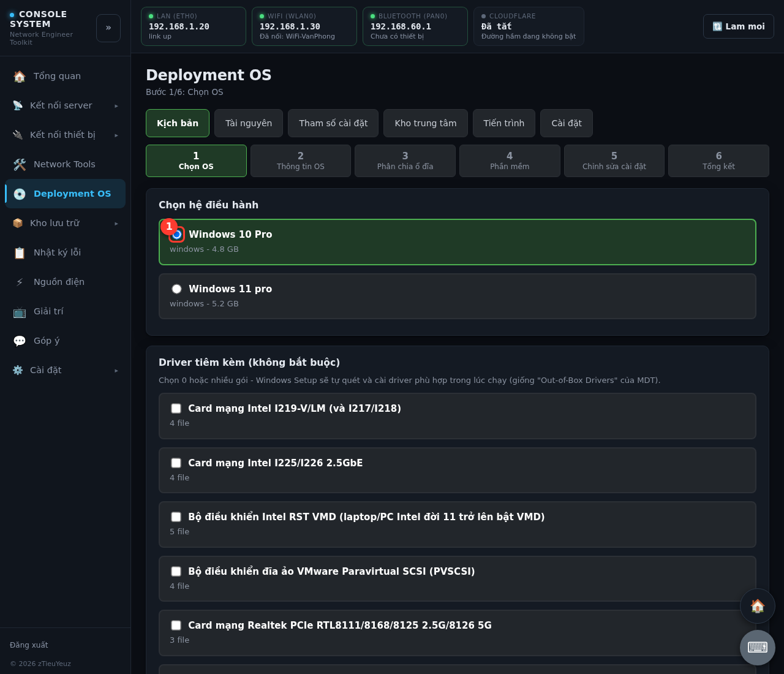Click the clipboard icon for Nhật ký lỗi
The width and height of the screenshot is (784, 674).
pos(20,252)
